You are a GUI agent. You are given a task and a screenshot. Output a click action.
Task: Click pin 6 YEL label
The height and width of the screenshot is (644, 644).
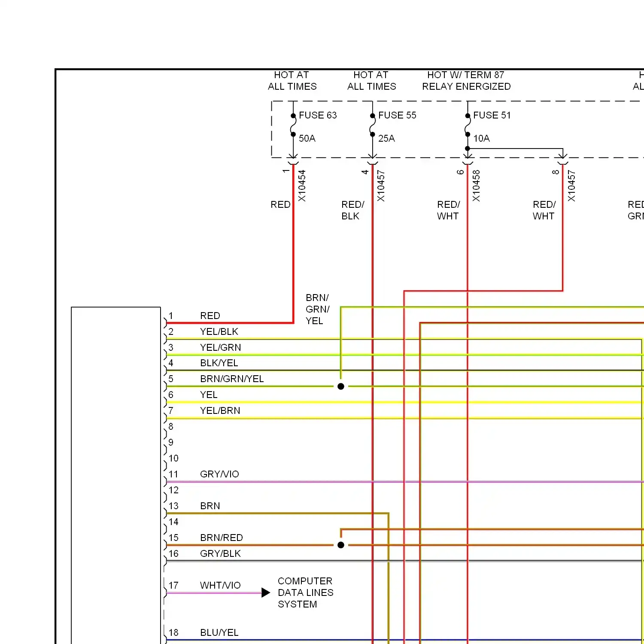(x=209, y=395)
